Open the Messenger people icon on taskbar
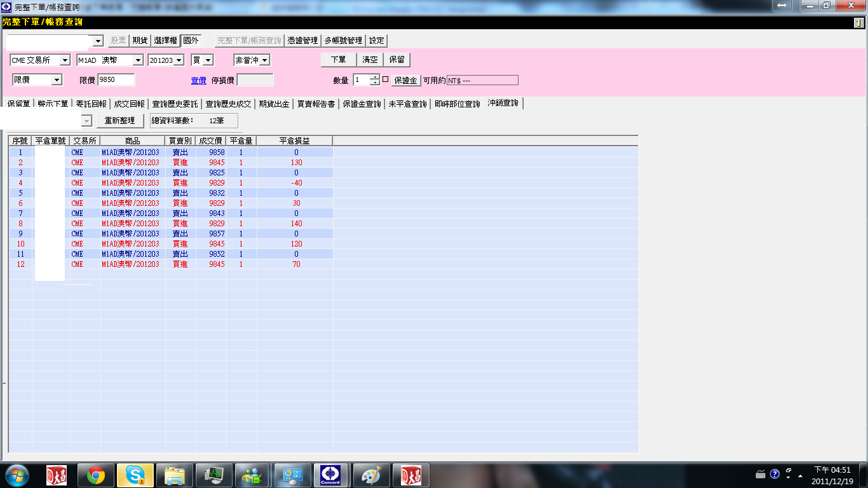The image size is (868, 488). pyautogui.click(x=252, y=475)
